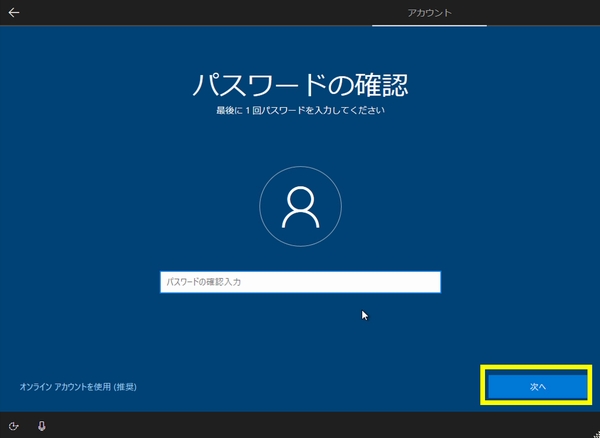Click the user avatar circle
This screenshot has width=600, height=438.
click(300, 206)
